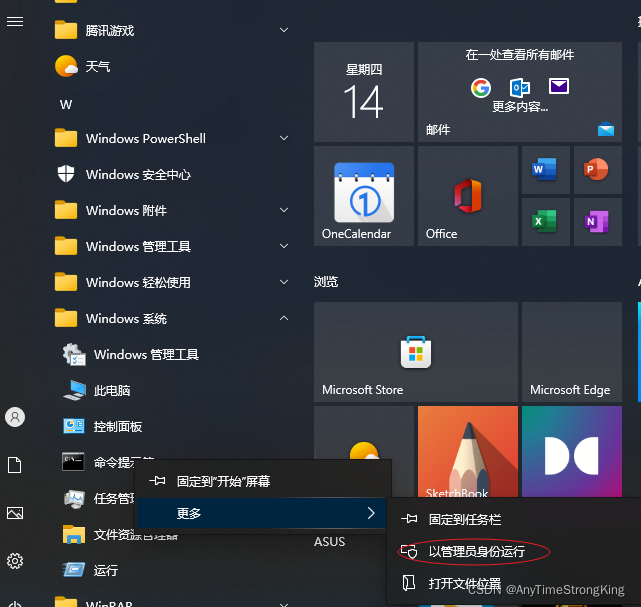The width and height of the screenshot is (641, 607).
Task: Open the Documents icon in left sidebar
Action: tap(15, 465)
